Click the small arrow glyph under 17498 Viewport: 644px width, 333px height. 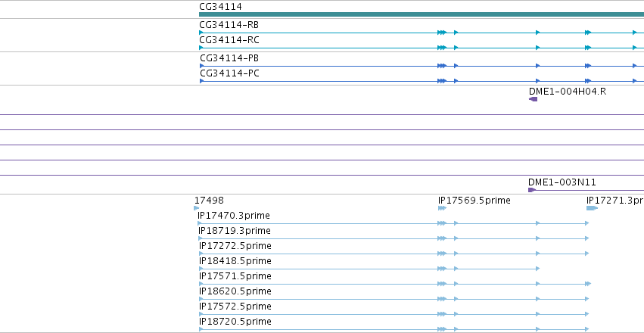196,208
